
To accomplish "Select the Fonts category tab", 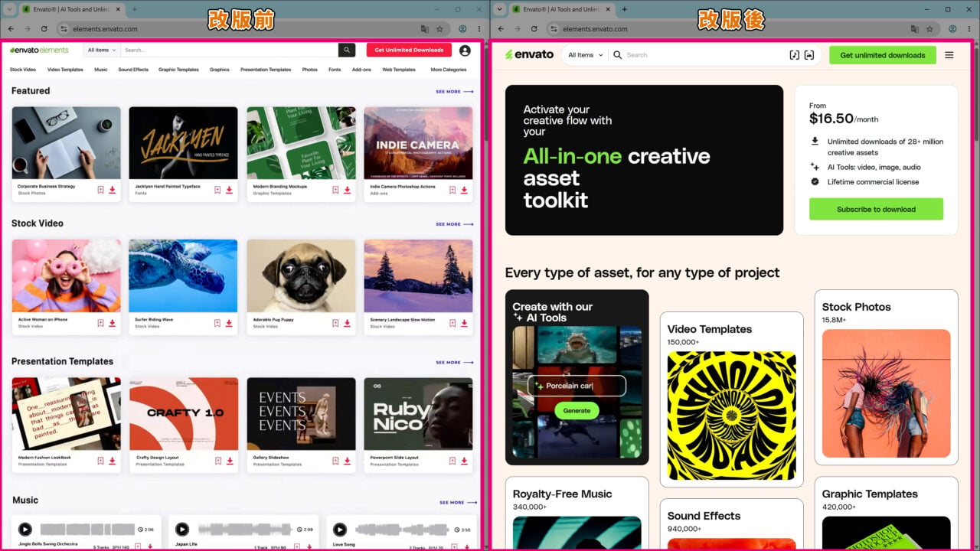I will pyautogui.click(x=335, y=70).
